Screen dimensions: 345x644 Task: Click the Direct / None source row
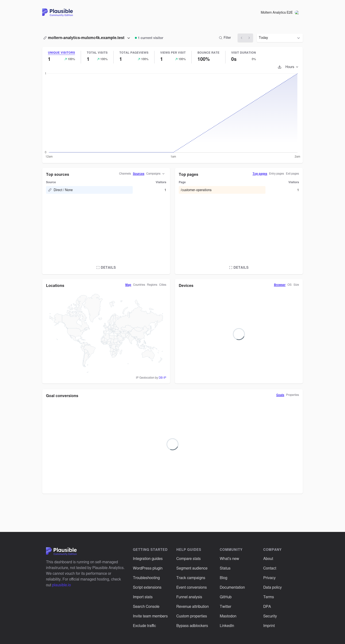coord(106,190)
